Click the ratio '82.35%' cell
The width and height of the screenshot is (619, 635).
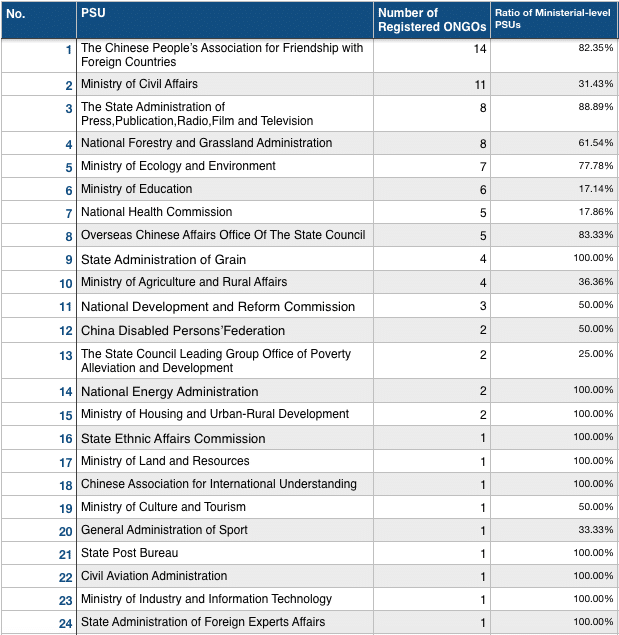(554, 56)
